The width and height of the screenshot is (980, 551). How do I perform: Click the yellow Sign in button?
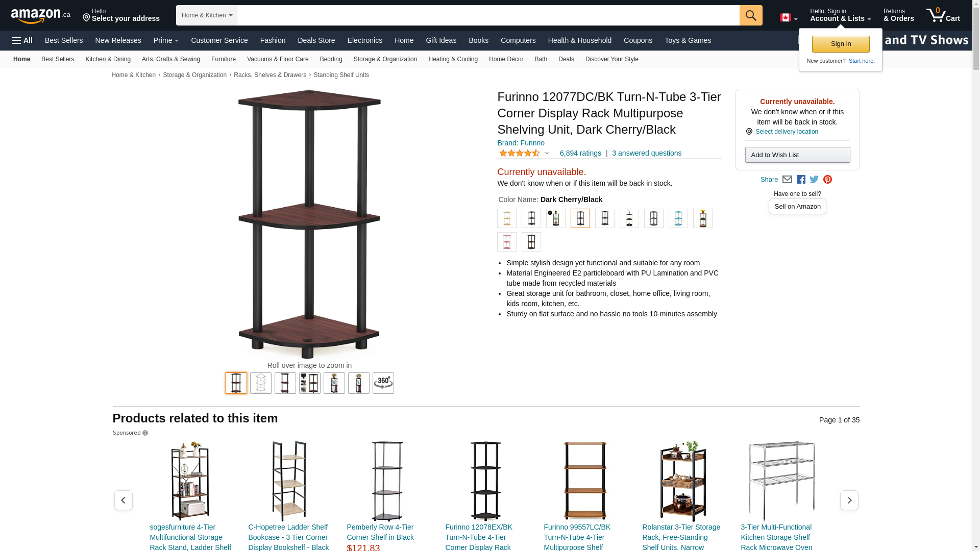[x=841, y=44]
